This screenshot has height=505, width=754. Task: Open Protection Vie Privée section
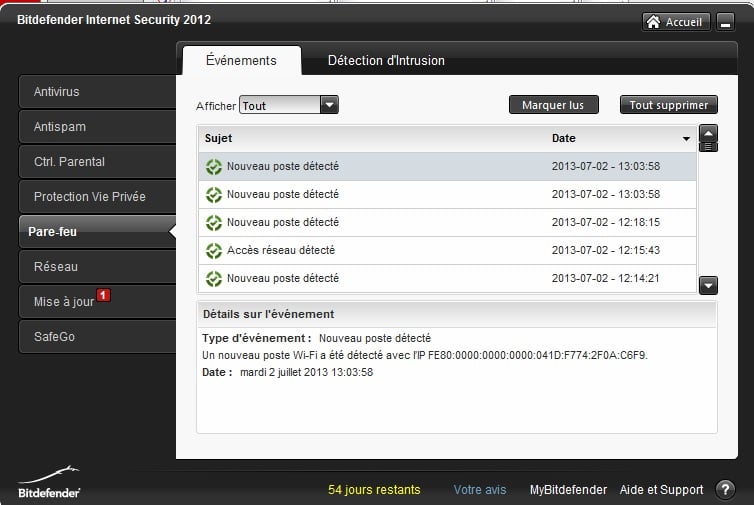(97, 197)
